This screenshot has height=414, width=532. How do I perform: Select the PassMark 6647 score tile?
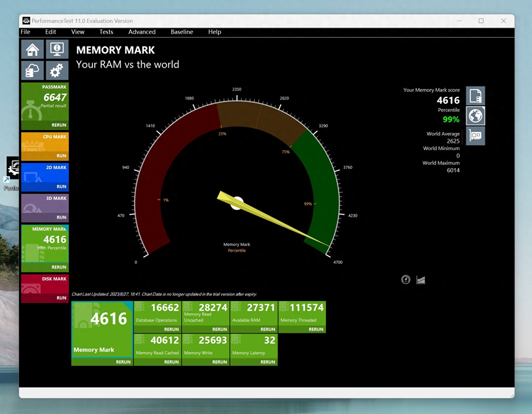point(45,102)
